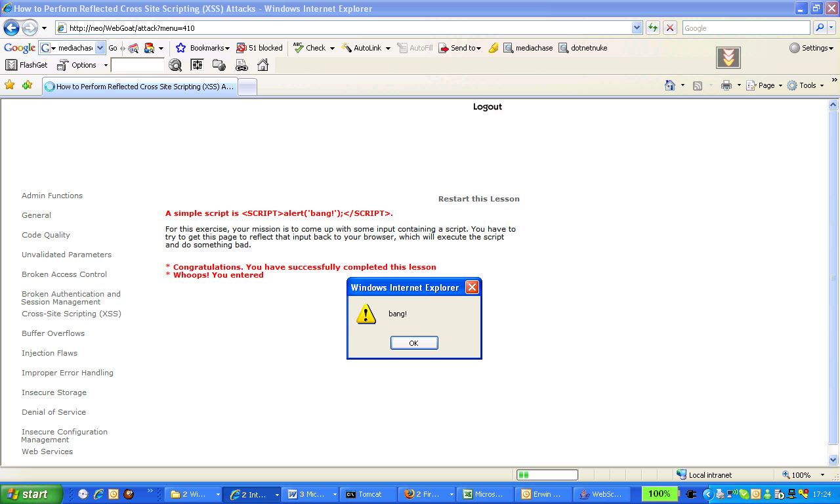Open the Bookmarks dropdown in Google toolbar
Image resolution: width=840 pixels, height=504 pixels.
tap(203, 48)
